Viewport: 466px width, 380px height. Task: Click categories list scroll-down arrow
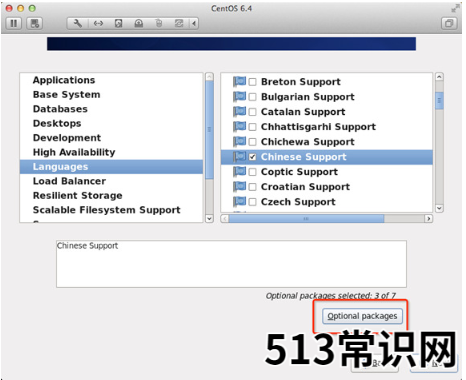click(x=209, y=219)
